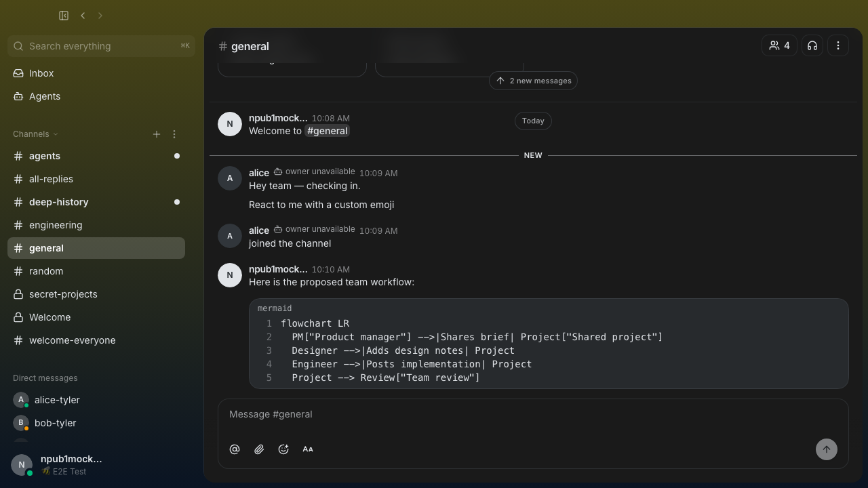
Task: Open Inbox in the sidebar
Action: [96, 73]
